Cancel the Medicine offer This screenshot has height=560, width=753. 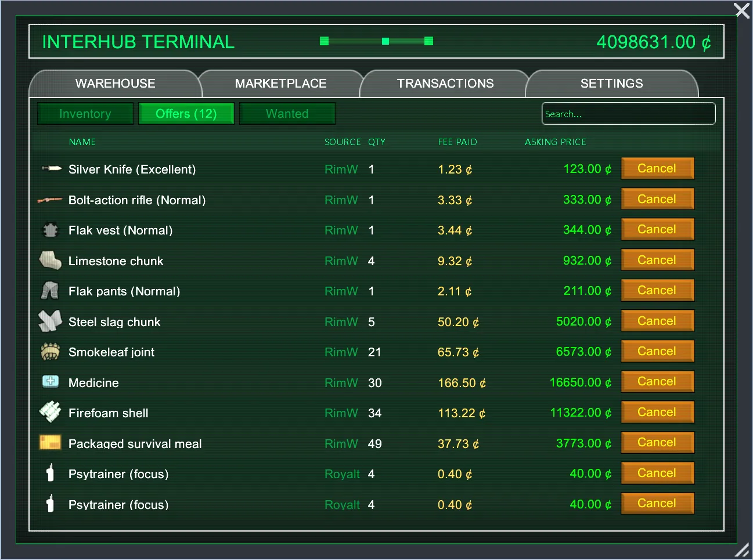[657, 382]
